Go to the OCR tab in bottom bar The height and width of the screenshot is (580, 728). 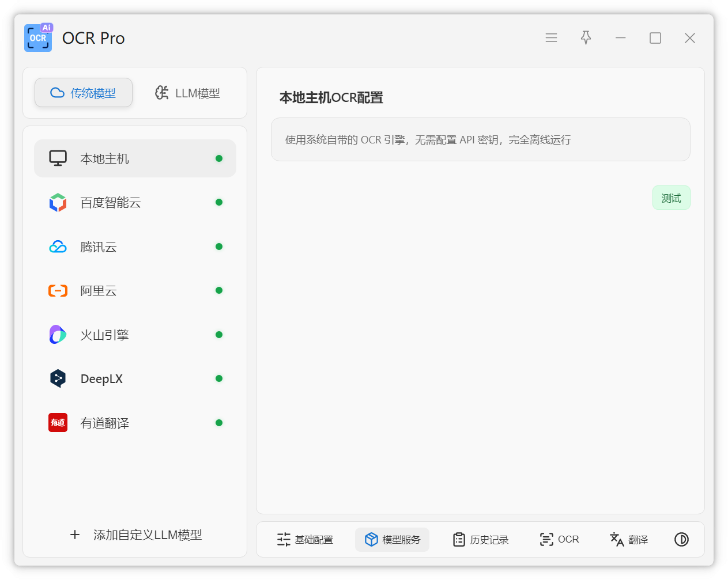[559, 540]
